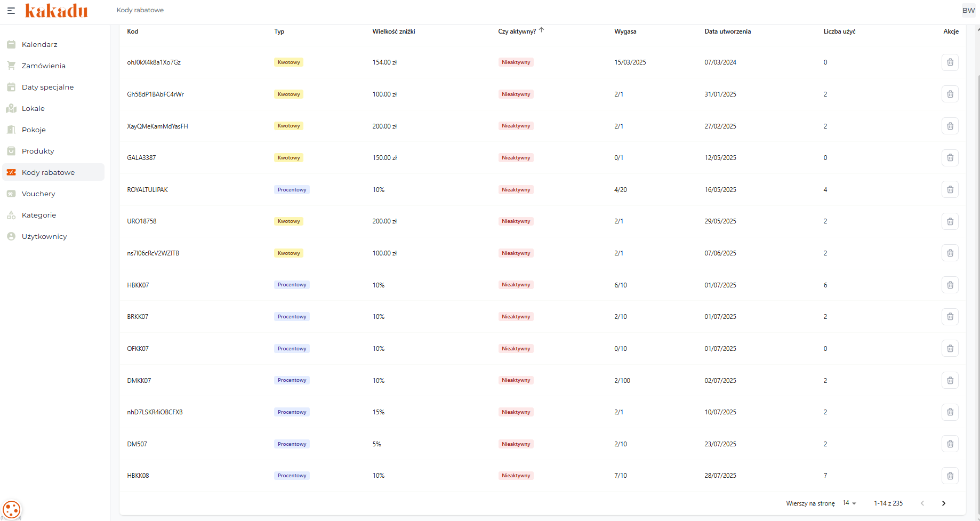
Task: Remove the DM507 discount code
Action: pos(950,444)
